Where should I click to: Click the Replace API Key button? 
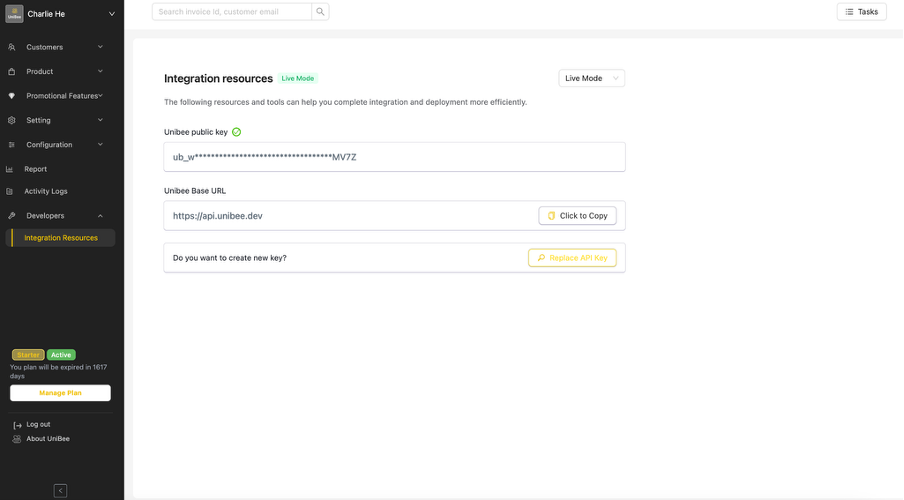572,258
